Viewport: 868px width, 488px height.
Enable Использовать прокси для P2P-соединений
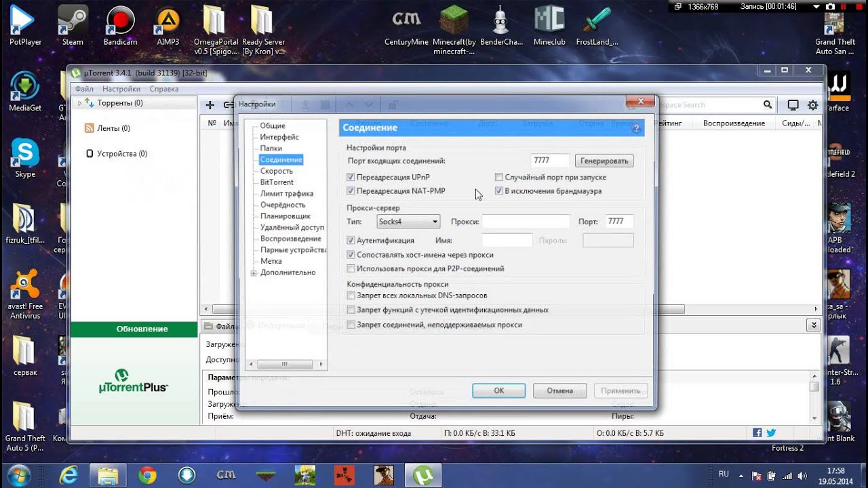(351, 268)
